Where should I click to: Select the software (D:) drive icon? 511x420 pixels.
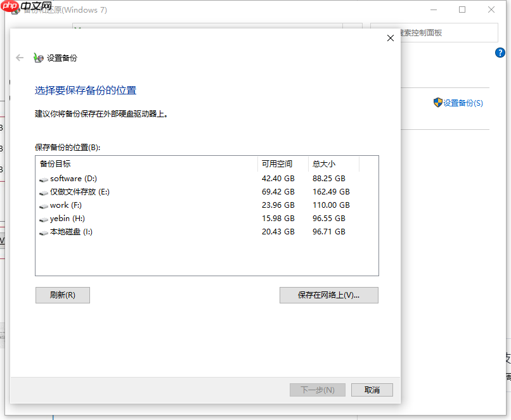(x=44, y=179)
